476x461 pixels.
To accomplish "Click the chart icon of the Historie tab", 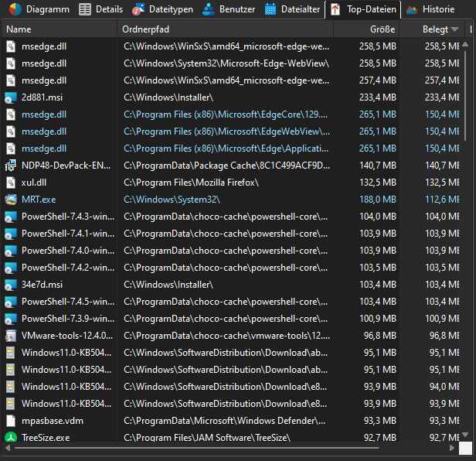I will (x=412, y=10).
